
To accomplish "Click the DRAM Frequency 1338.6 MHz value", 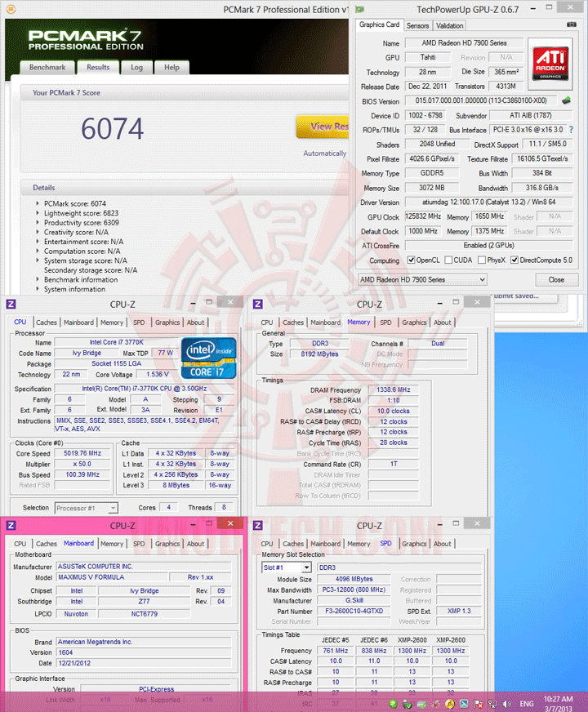I will point(393,389).
